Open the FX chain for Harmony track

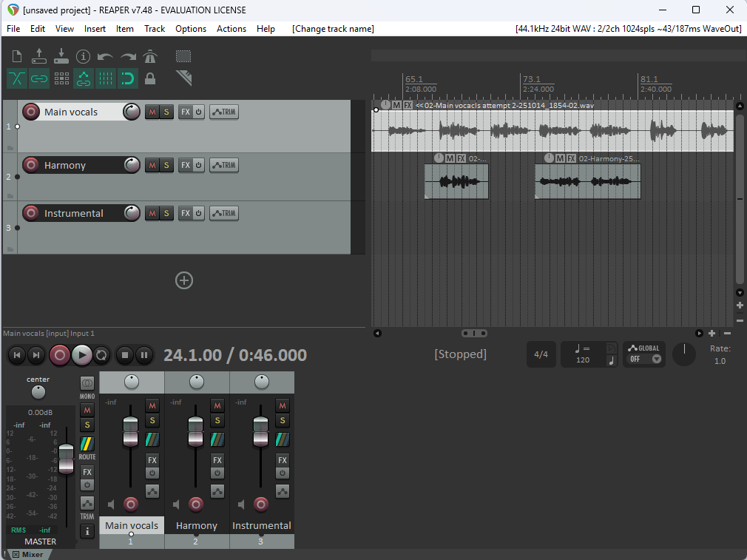click(x=186, y=165)
